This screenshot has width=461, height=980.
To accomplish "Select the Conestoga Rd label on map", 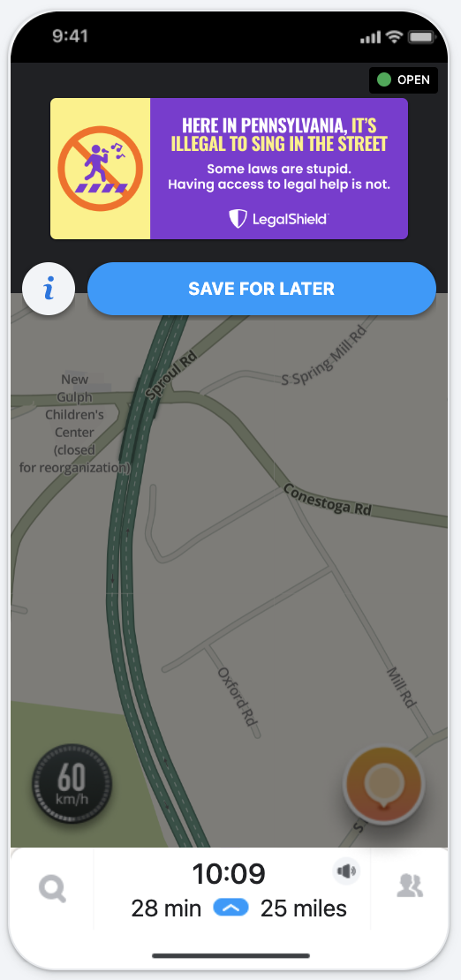I will pyautogui.click(x=328, y=500).
